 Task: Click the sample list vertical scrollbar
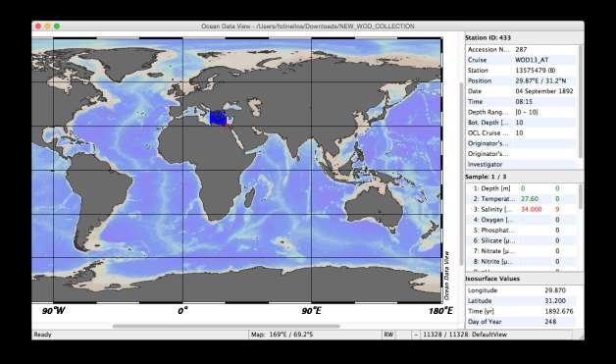point(581,196)
